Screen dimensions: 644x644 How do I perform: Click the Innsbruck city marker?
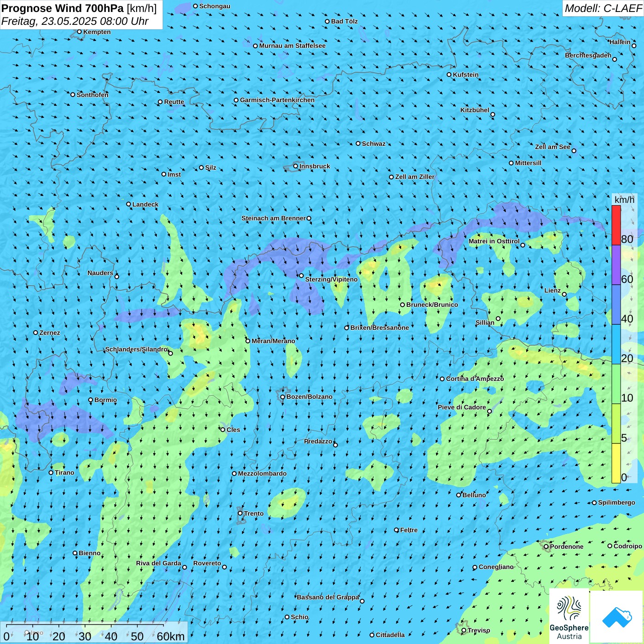tap(296, 166)
